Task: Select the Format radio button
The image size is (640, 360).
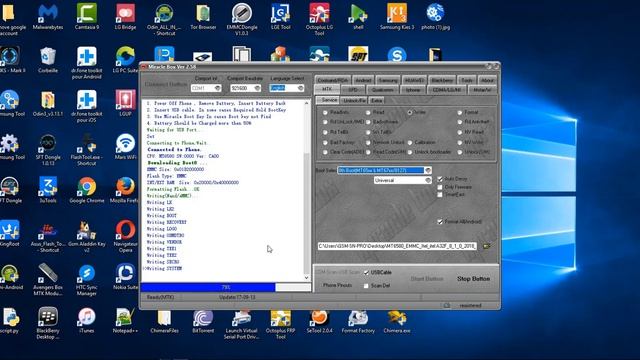Action: 460,112
